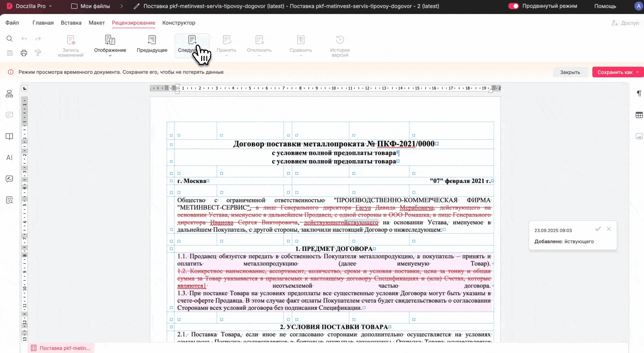The height and width of the screenshot is (353, 644).
Task: Expand the Отображение dropdown arrow
Action: point(110,56)
